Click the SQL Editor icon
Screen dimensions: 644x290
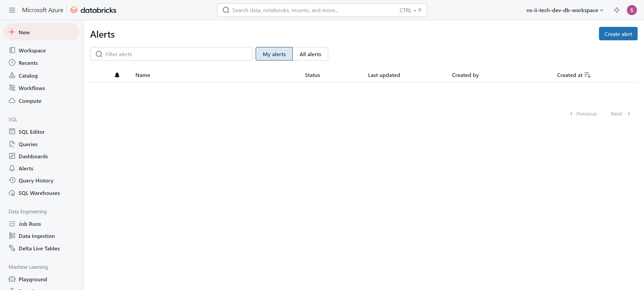12,131
